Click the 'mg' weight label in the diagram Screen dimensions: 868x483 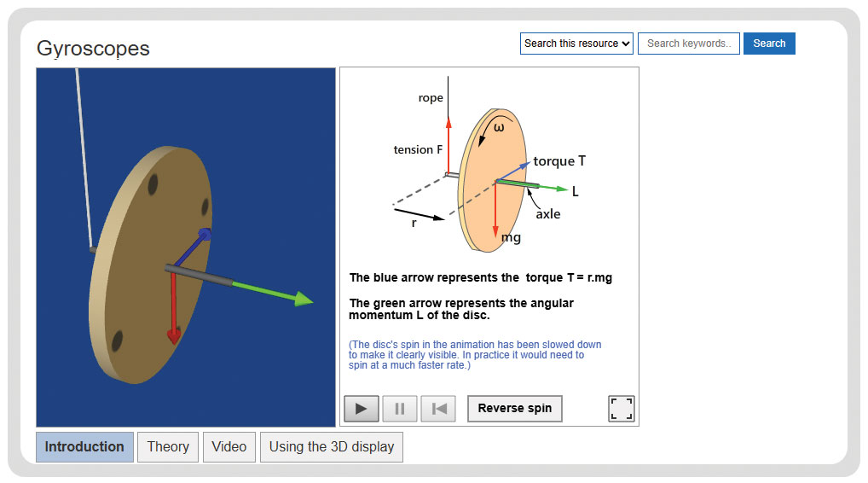511,237
